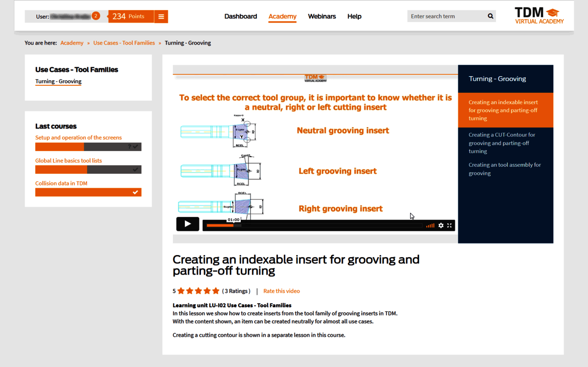Open the hamburger menu next to Points

[161, 17]
